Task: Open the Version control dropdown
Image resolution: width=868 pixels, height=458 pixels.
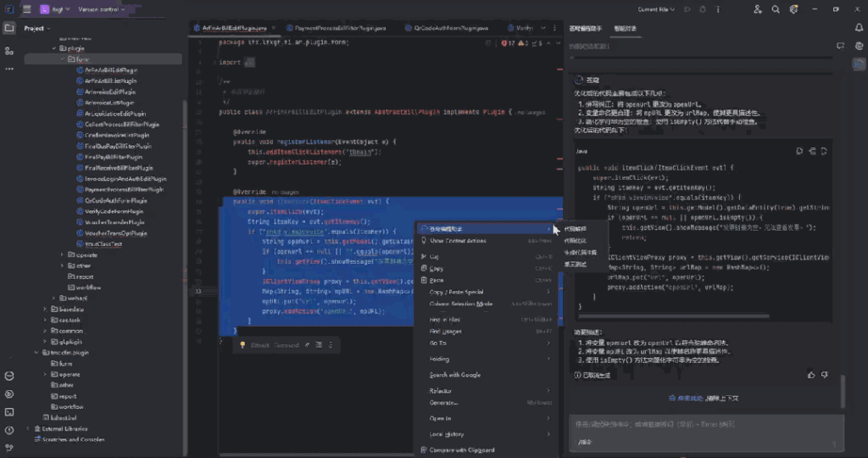Action: click(103, 9)
